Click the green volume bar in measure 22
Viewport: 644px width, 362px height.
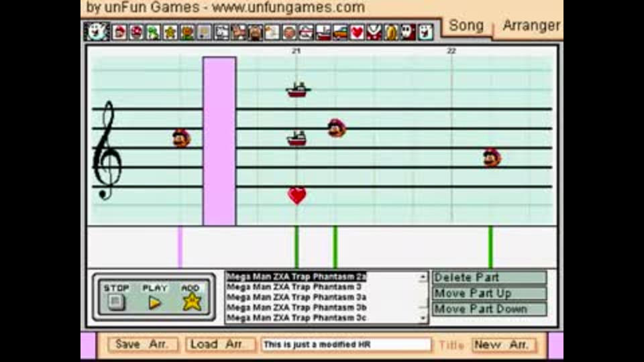click(x=491, y=247)
